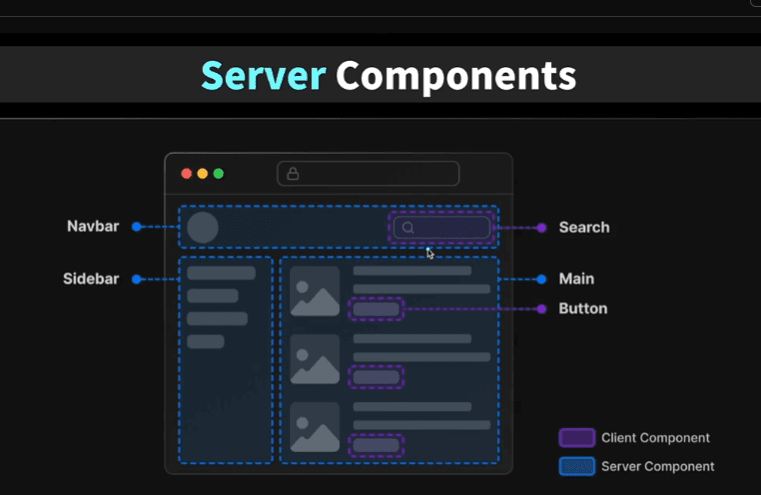
Task: Click the purple Search input box
Action: (x=442, y=227)
